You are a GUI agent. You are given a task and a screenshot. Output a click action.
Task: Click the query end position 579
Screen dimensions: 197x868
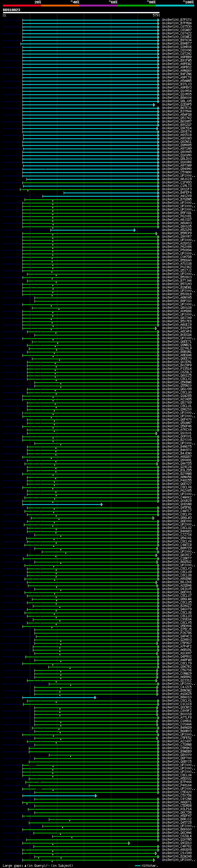155,15
